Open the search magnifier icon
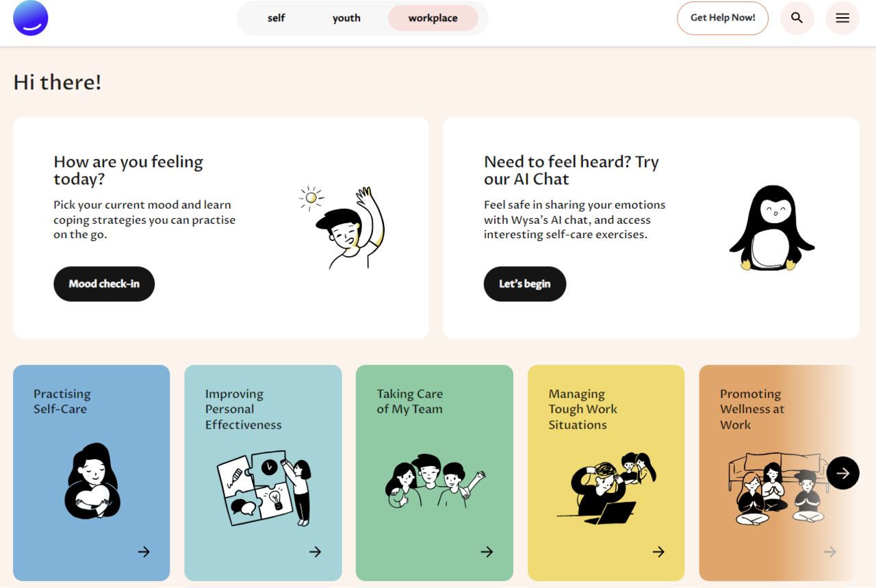The image size is (876, 588). [x=797, y=18]
